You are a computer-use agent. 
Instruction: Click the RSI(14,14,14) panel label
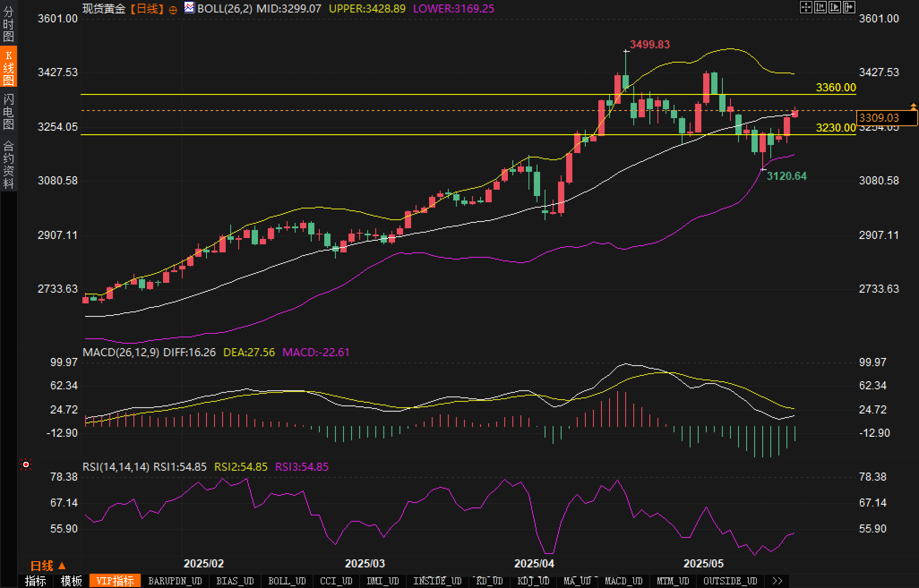(x=116, y=467)
